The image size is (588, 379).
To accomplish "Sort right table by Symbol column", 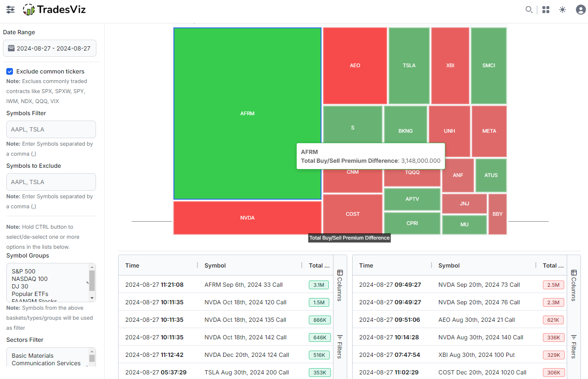I will (x=449, y=265).
